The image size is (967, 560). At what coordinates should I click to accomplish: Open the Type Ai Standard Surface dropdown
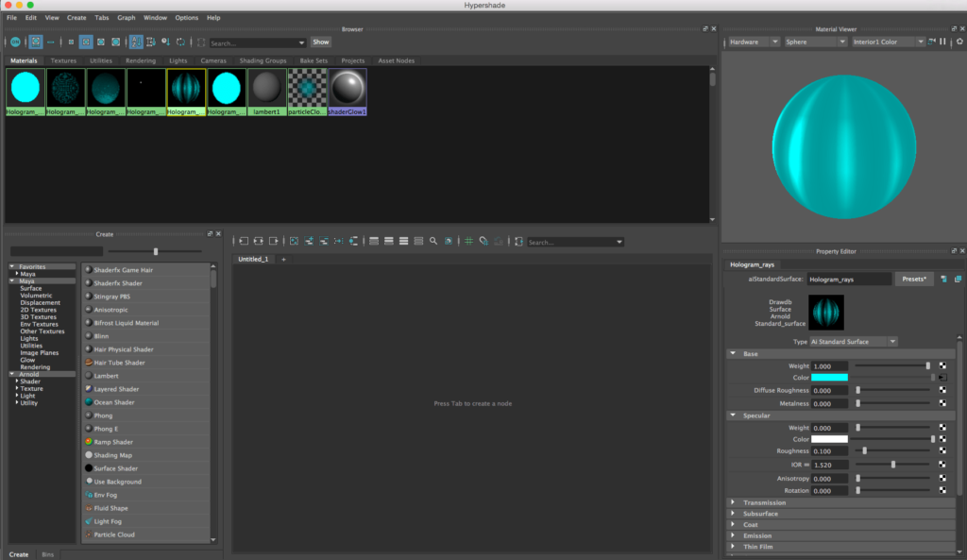click(853, 342)
